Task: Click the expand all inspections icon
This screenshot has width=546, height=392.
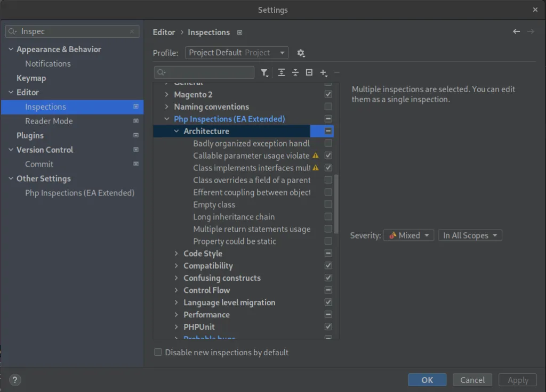Action: tap(282, 72)
